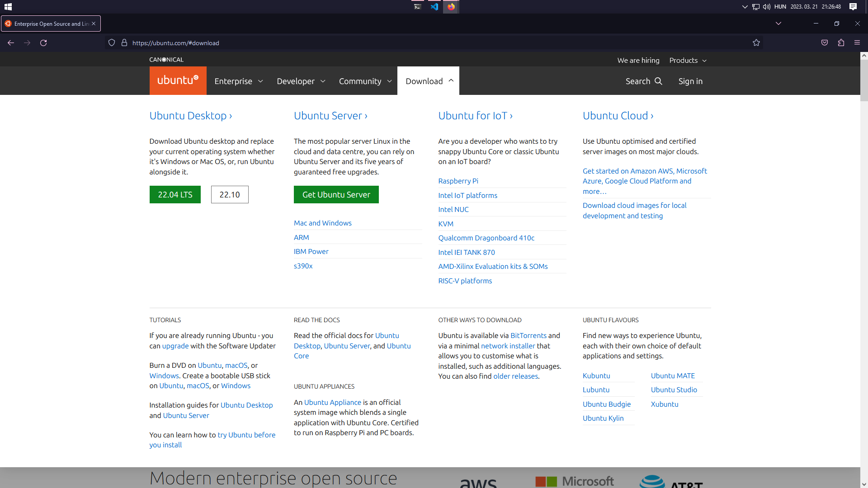Open the Ubuntu for IoT heading link
868x488 pixels.
(475, 116)
